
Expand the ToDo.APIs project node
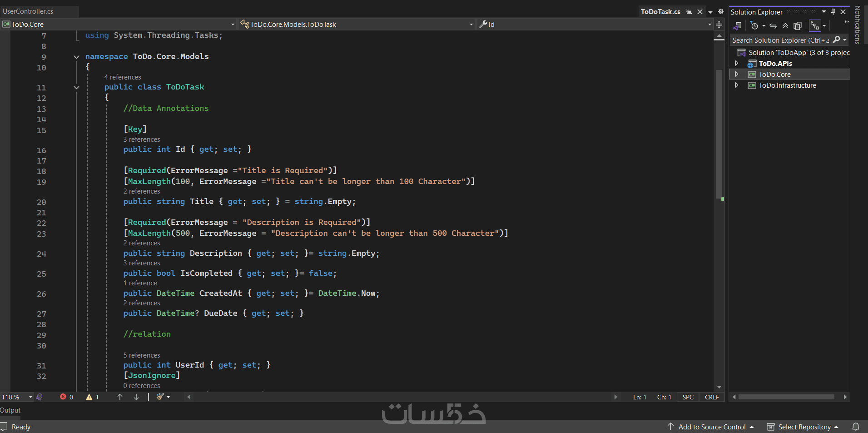coord(737,63)
